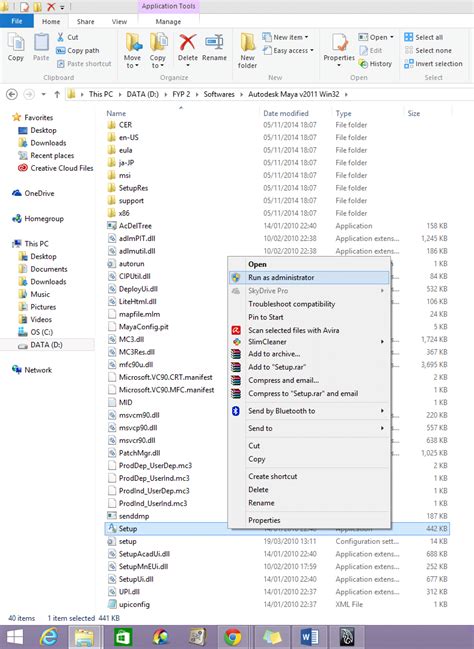Open recent locations dropdown arrow
The width and height of the screenshot is (474, 649).
pyautogui.click(x=43, y=94)
